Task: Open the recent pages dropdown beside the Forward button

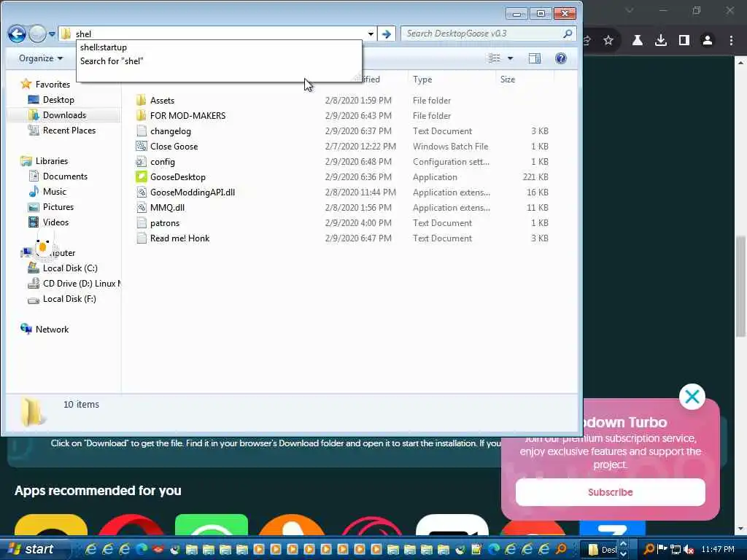Action: click(52, 34)
